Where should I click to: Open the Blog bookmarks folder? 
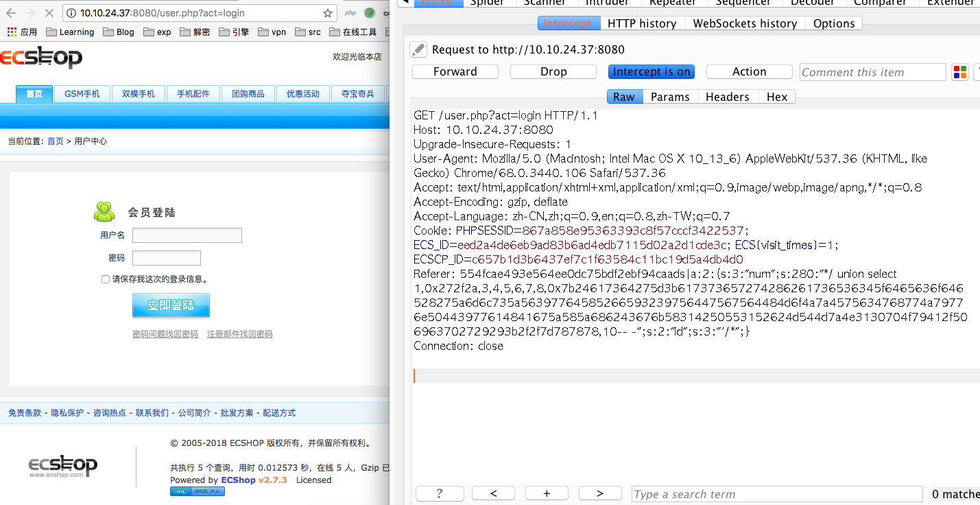click(119, 32)
